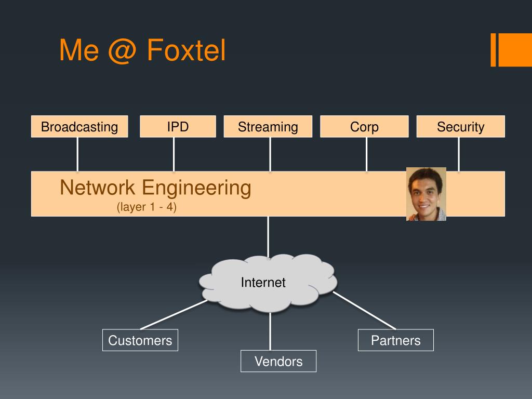Click the '(layer 1 - 4)' subtitle

[x=147, y=207]
